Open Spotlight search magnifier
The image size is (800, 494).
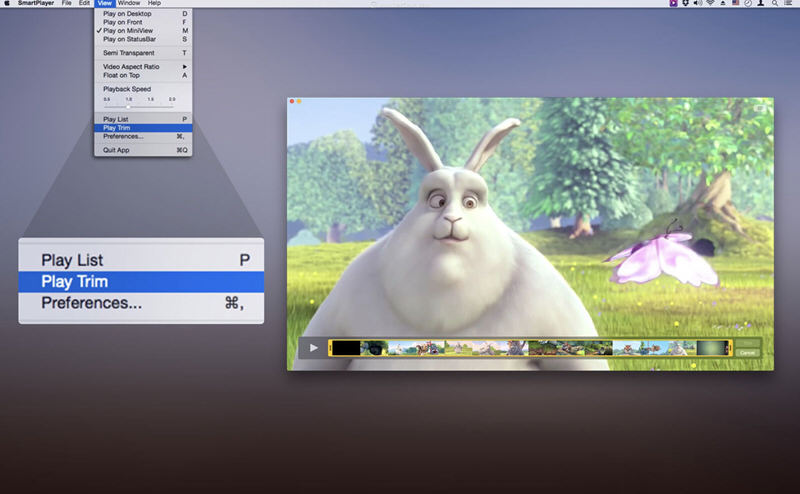[774, 3]
